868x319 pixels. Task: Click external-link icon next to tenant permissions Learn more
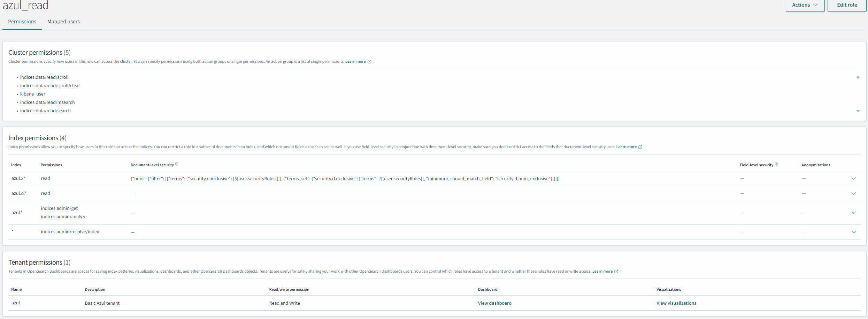tap(616, 271)
